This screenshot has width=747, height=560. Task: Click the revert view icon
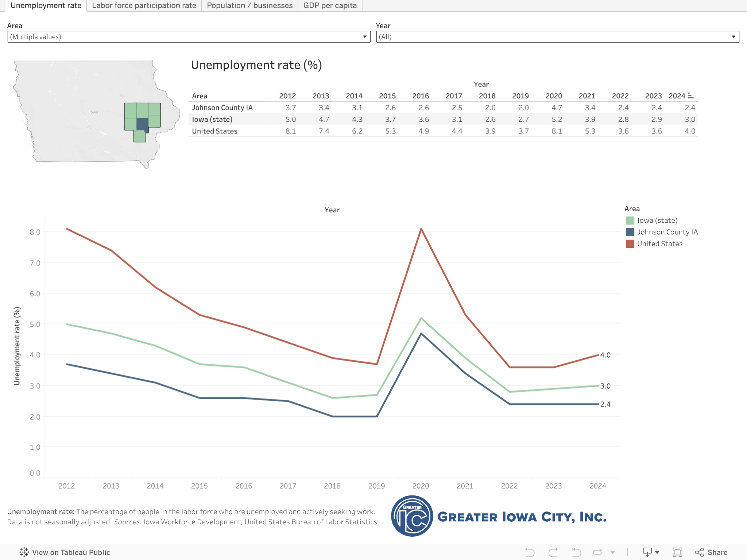point(576,552)
